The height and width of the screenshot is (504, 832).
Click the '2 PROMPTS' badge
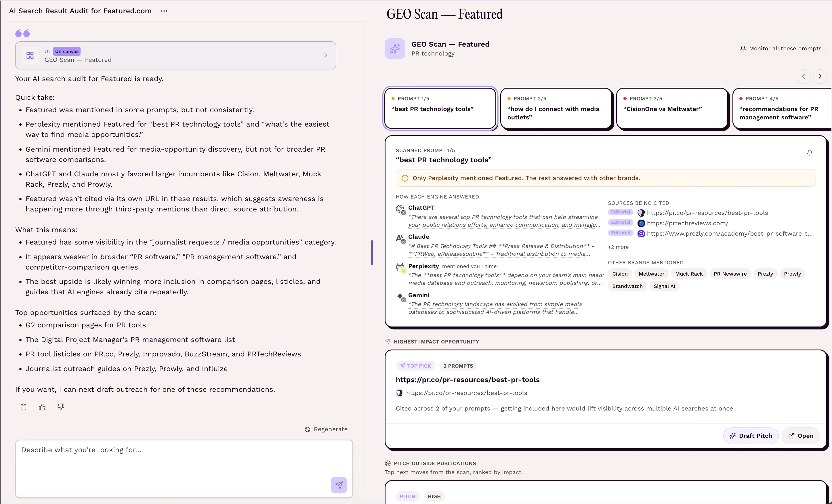coord(458,366)
